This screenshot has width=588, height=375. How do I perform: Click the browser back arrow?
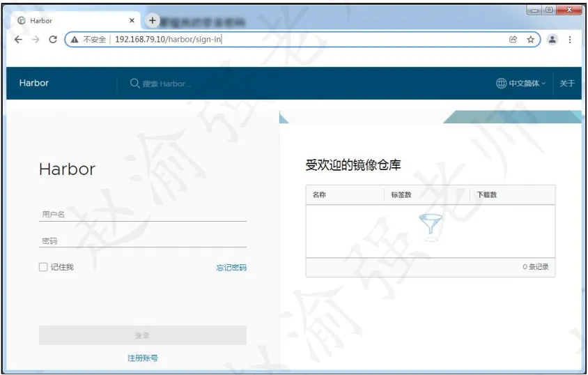click(18, 39)
